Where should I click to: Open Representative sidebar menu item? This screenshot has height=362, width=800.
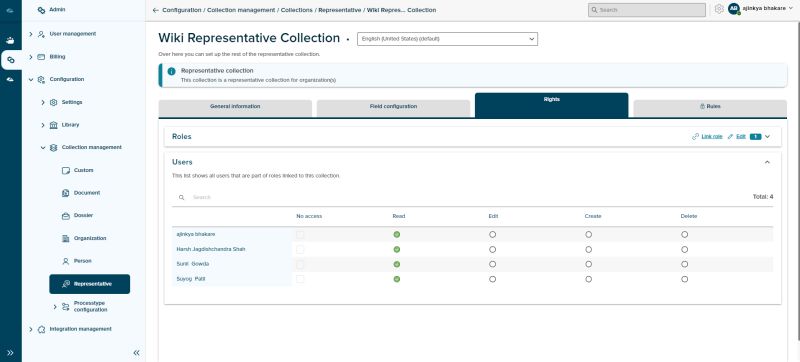[x=90, y=284]
